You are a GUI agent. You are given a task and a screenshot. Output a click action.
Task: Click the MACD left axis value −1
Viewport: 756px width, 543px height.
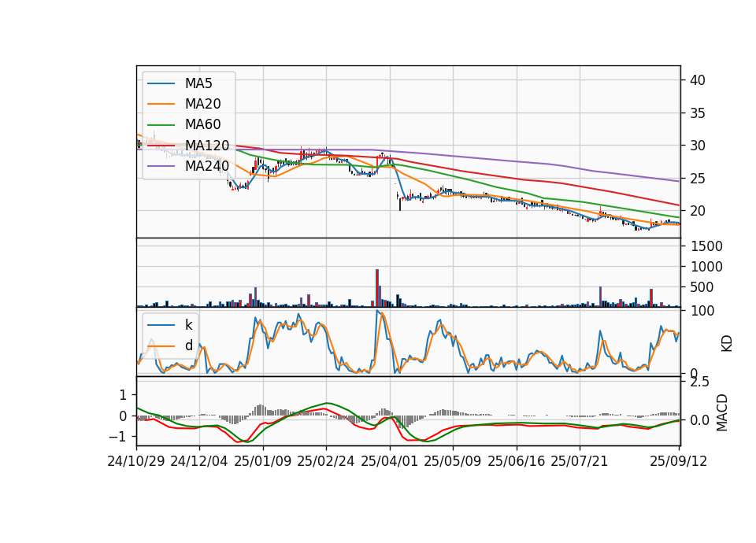point(118,437)
